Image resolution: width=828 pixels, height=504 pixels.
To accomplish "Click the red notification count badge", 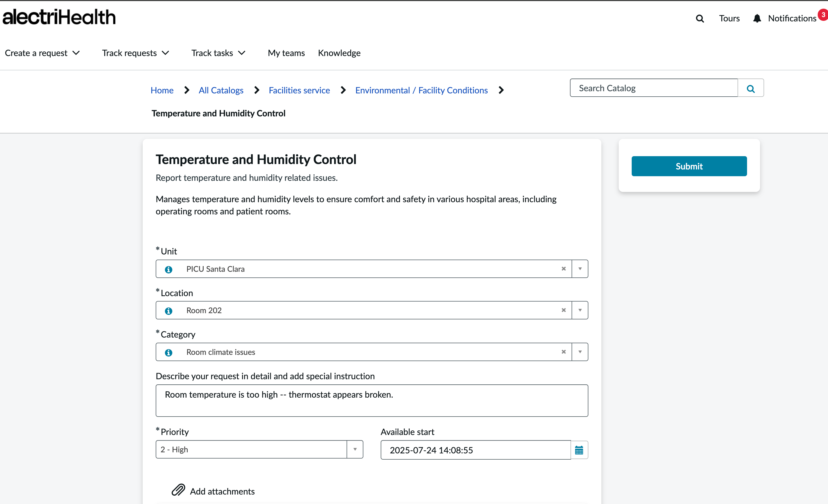I will click(x=823, y=15).
